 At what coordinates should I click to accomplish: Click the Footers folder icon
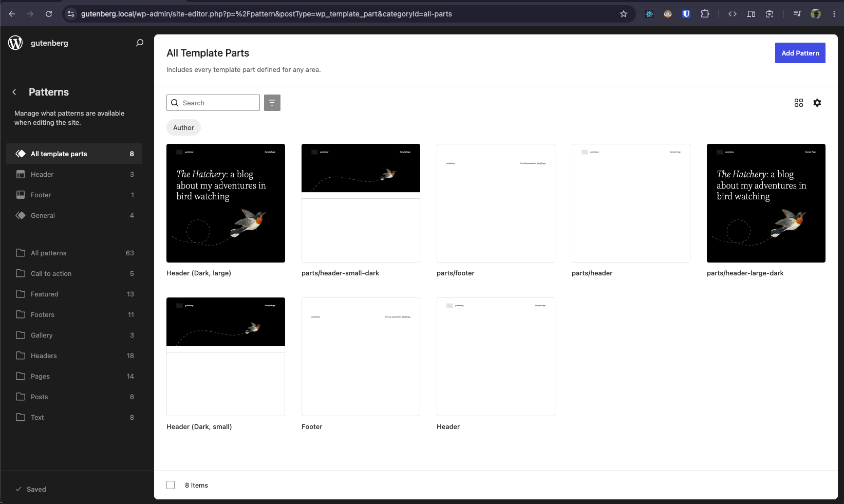(21, 314)
